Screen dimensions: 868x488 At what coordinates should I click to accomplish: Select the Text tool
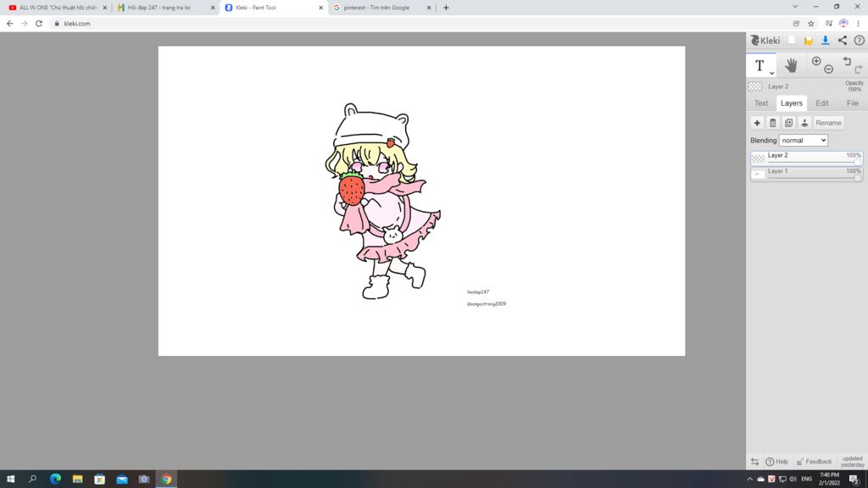point(760,65)
